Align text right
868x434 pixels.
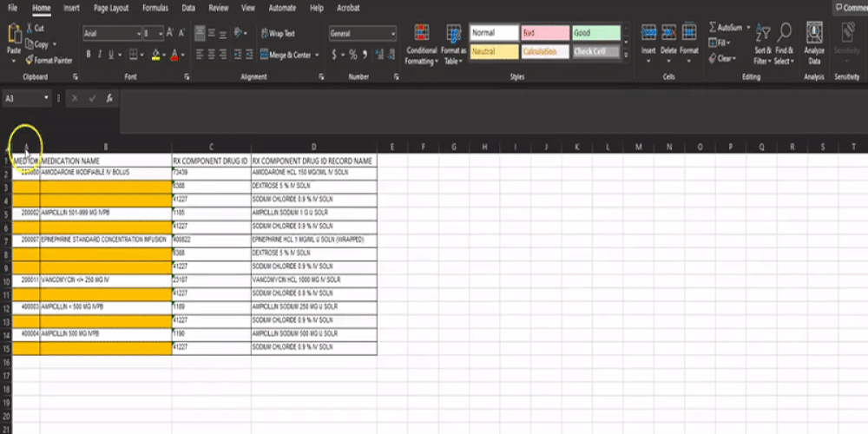[x=222, y=54]
